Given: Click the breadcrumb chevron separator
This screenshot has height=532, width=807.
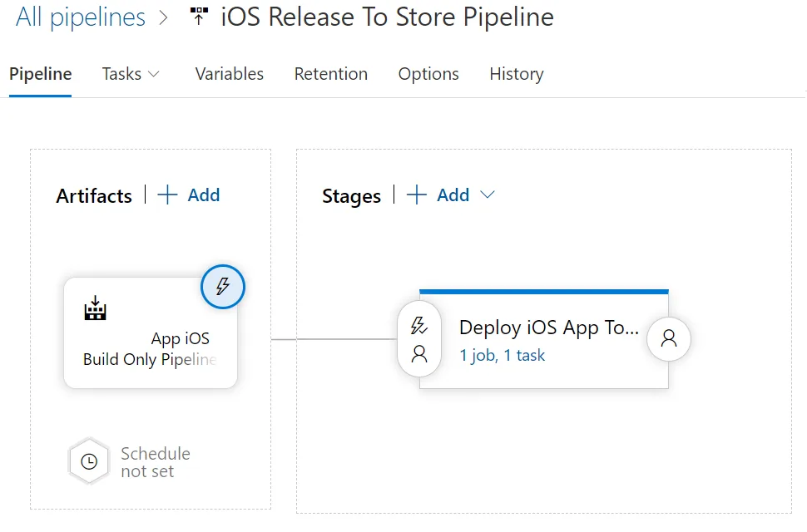Looking at the screenshot, I should coord(163,18).
